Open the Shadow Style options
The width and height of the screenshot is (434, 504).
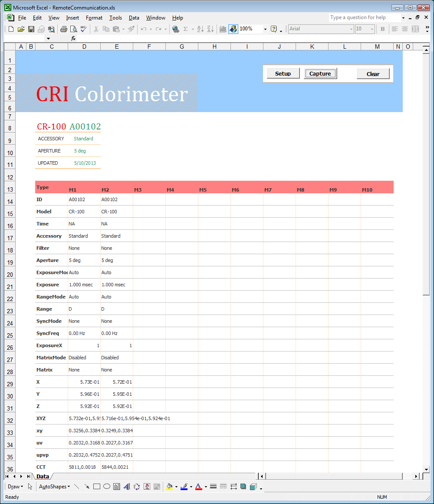pos(243,487)
